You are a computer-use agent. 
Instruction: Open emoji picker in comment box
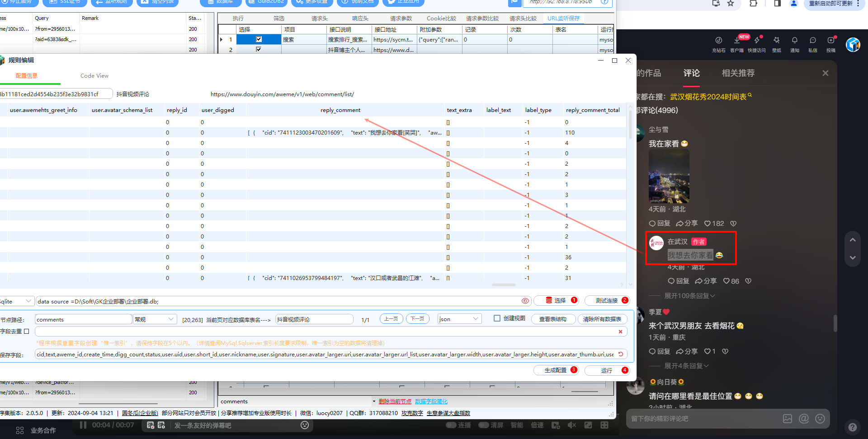820,419
